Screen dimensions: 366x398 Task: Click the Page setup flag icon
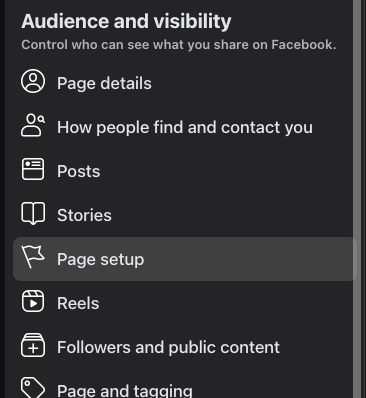pos(33,257)
